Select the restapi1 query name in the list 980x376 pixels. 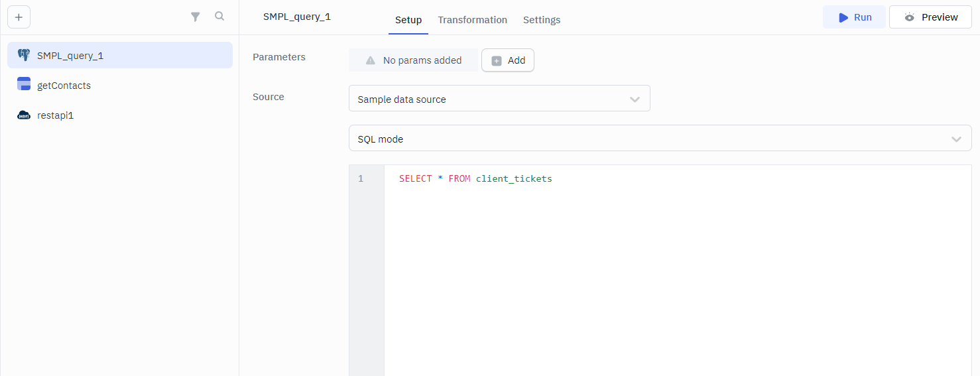pos(55,115)
